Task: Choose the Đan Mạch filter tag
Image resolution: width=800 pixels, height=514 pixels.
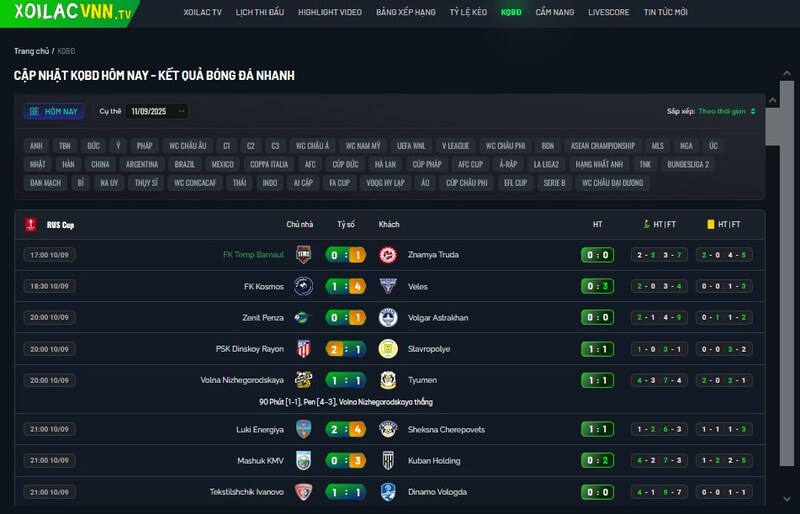Action: [x=45, y=183]
